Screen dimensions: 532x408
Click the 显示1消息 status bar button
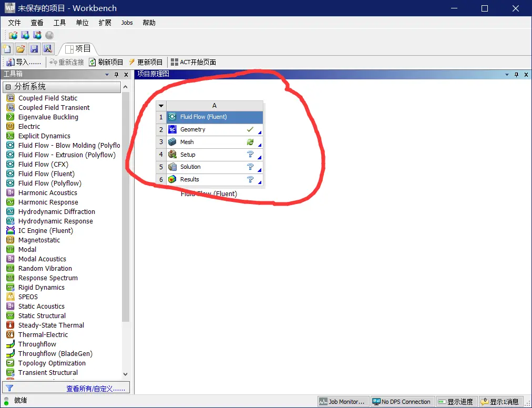coord(500,402)
